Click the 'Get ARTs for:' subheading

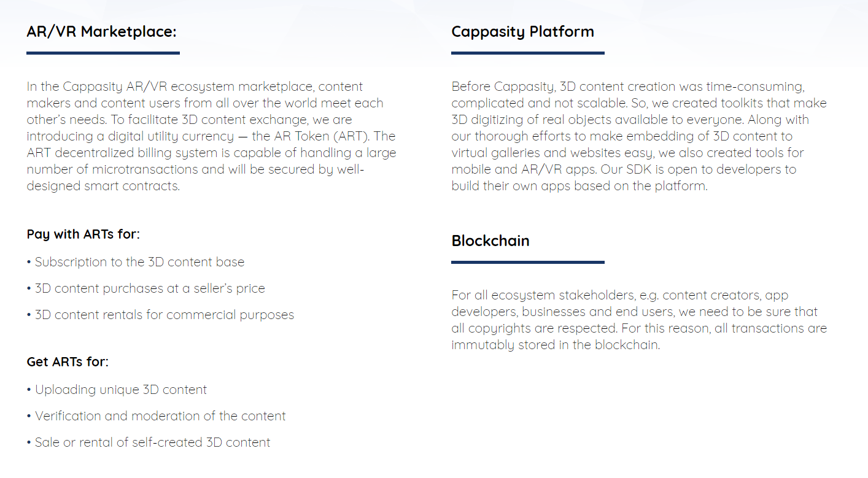coord(68,362)
